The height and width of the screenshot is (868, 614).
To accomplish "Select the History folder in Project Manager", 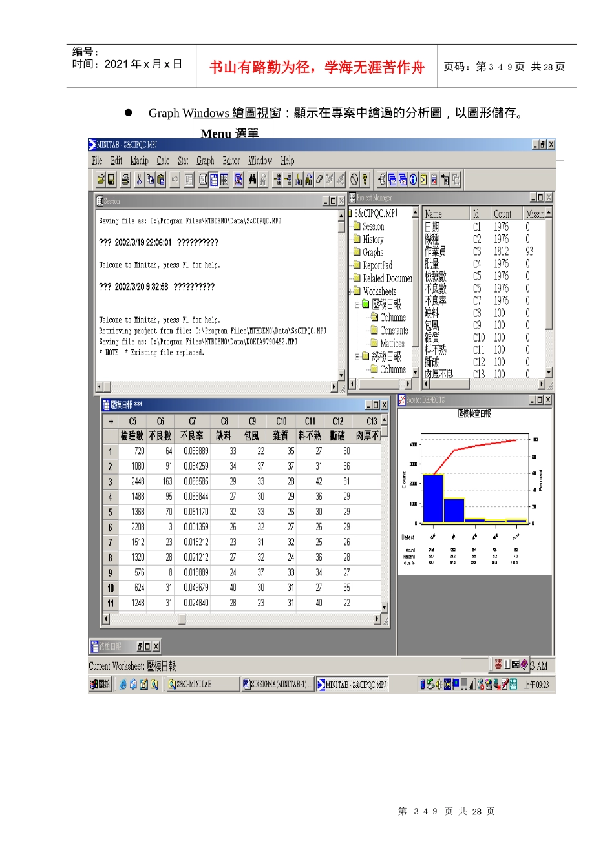I will pyautogui.click(x=368, y=240).
